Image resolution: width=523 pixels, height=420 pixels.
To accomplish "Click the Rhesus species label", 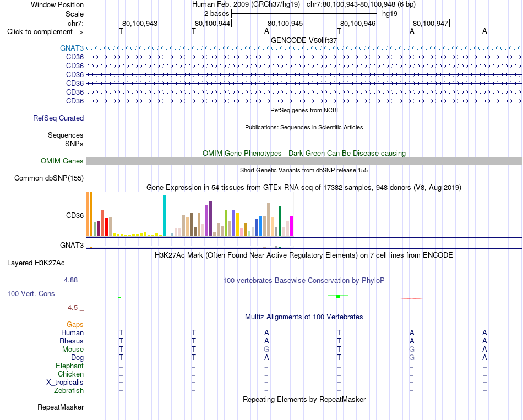I will [x=72, y=341].
